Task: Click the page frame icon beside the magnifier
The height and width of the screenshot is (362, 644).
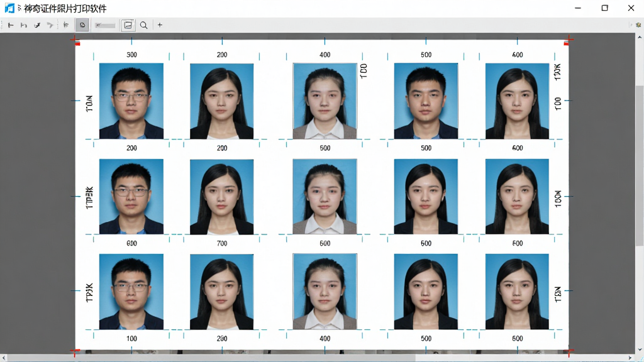Action: [128, 25]
